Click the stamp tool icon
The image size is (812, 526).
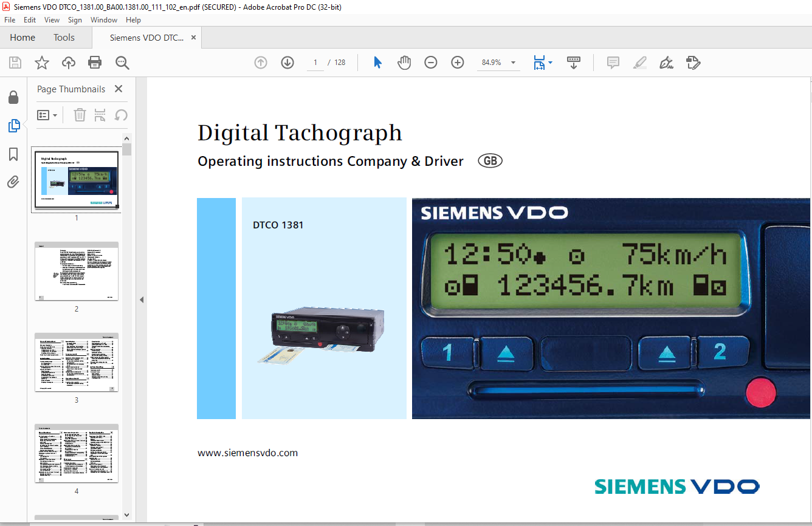pyautogui.click(x=693, y=63)
